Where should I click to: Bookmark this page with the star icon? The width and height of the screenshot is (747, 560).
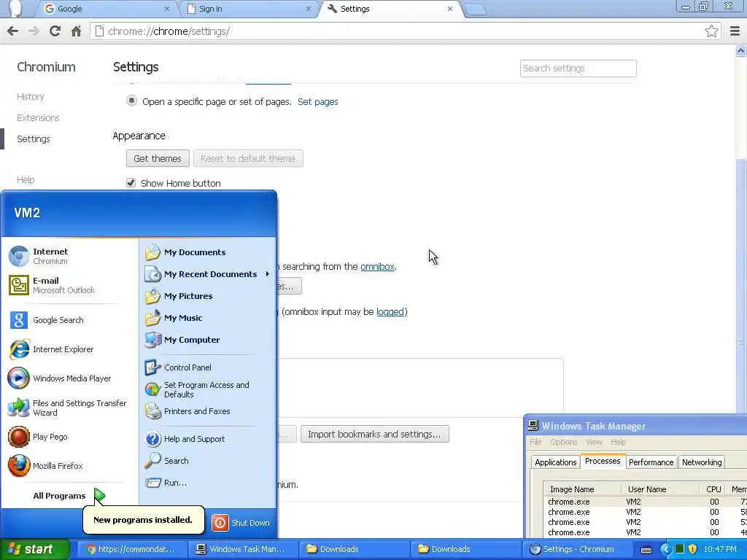pos(711,31)
